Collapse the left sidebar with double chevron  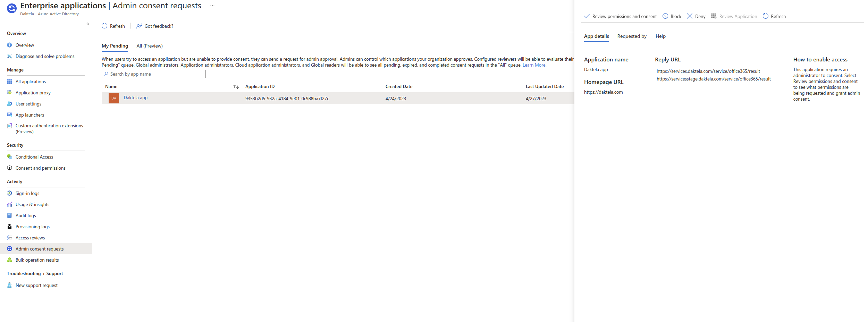(x=88, y=24)
